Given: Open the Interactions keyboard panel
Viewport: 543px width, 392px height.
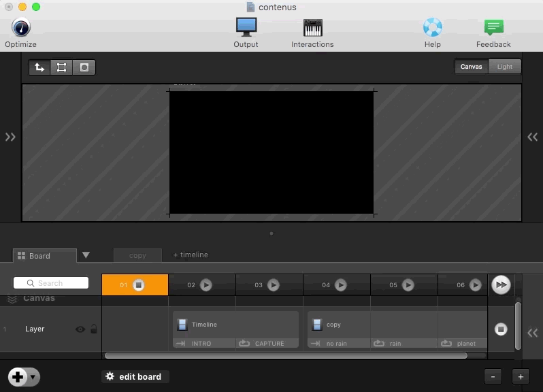Looking at the screenshot, I should click(312, 28).
